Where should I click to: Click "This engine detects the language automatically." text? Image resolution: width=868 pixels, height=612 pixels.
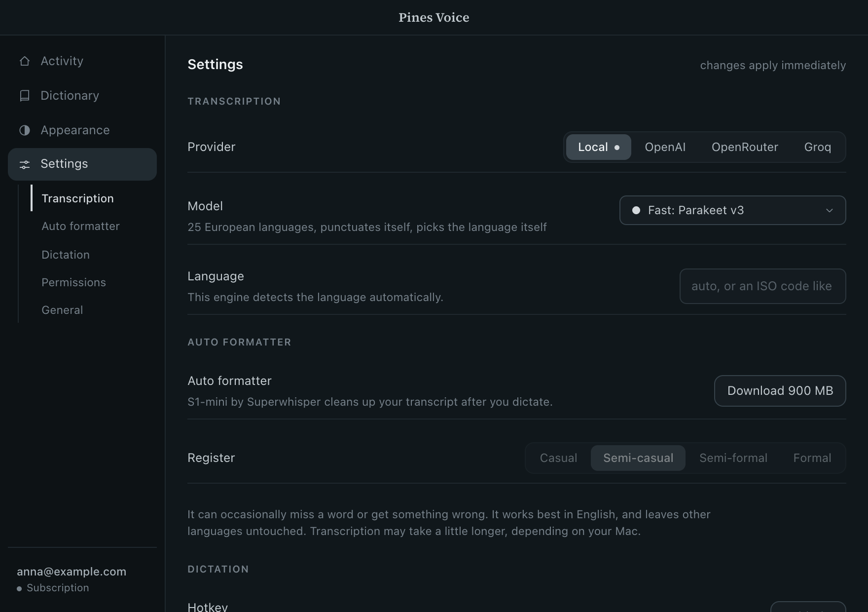point(315,297)
